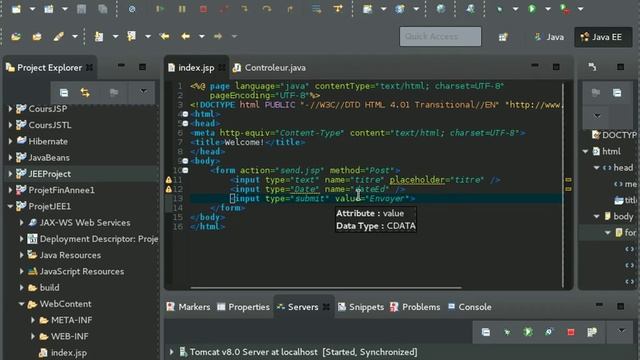The image size is (640, 360).
Task: Click the green Run icon in top toolbar
Action: point(532,9)
